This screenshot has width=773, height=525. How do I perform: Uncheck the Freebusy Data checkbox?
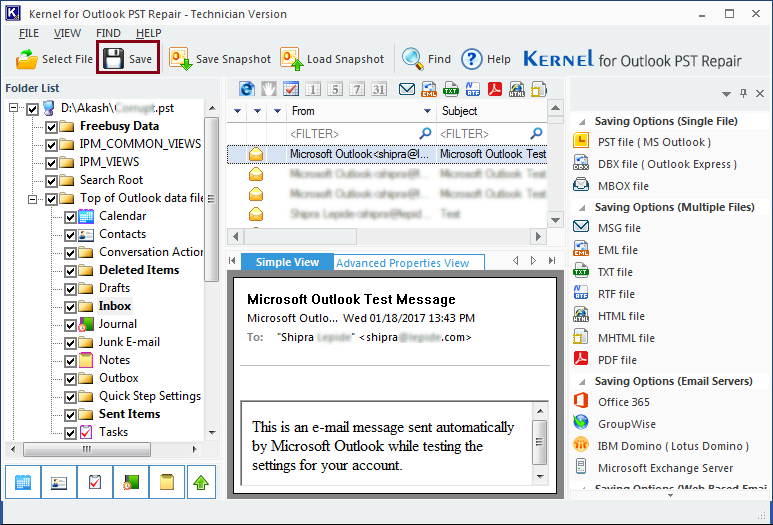pos(52,127)
